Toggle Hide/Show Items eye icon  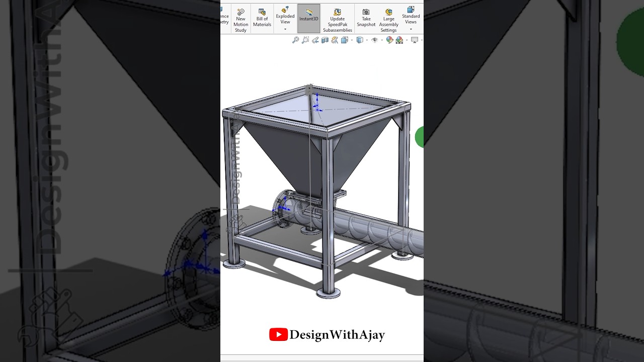pyautogui.click(x=375, y=40)
